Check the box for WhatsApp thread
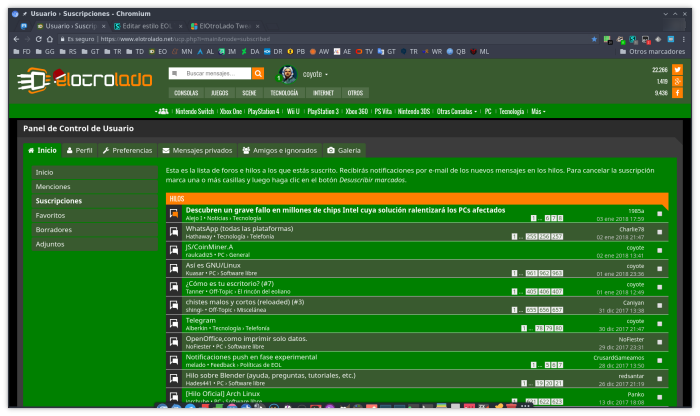 [659, 232]
